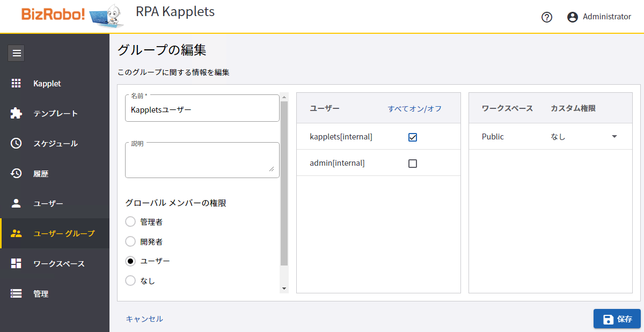Viewport: 644px width, 332px height.
Task: Click the single person user icon
Action: click(16, 203)
